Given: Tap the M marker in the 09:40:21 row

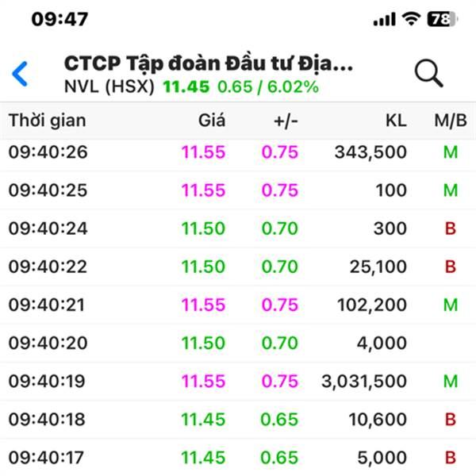Looking at the screenshot, I should click(x=451, y=305).
